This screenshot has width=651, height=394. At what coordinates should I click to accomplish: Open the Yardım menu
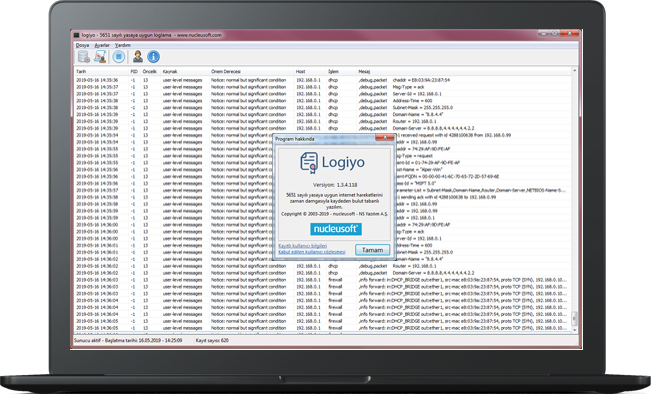coord(122,45)
